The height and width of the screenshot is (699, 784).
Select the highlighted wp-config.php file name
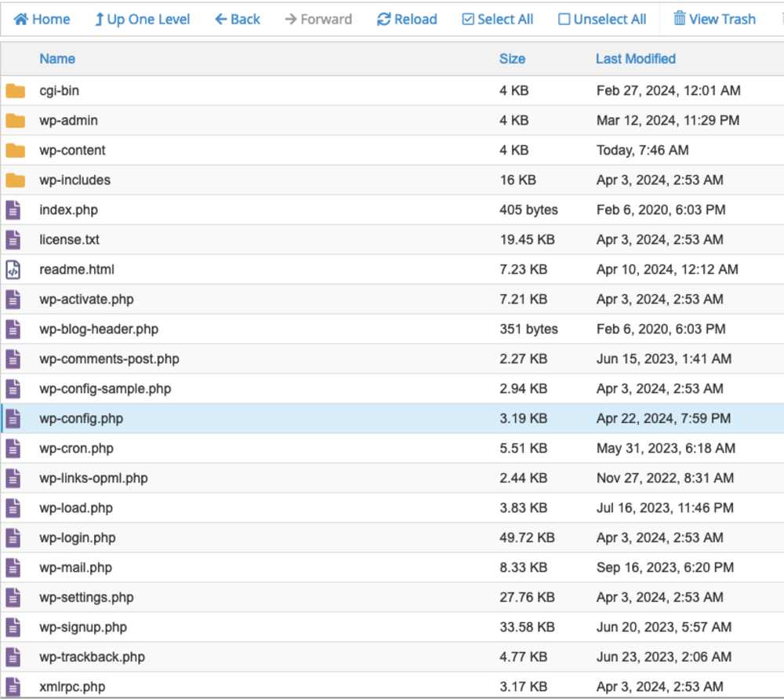pyautogui.click(x=82, y=419)
